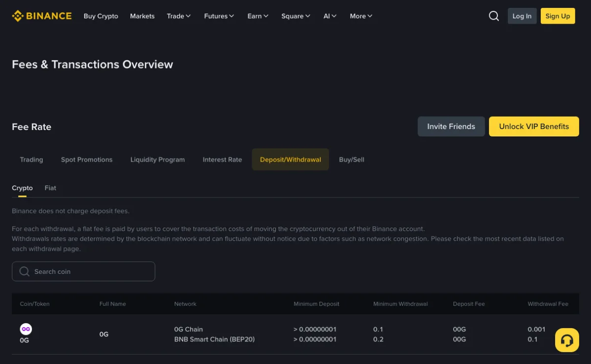Click the Log In button
This screenshot has height=364, width=591.
click(522, 16)
